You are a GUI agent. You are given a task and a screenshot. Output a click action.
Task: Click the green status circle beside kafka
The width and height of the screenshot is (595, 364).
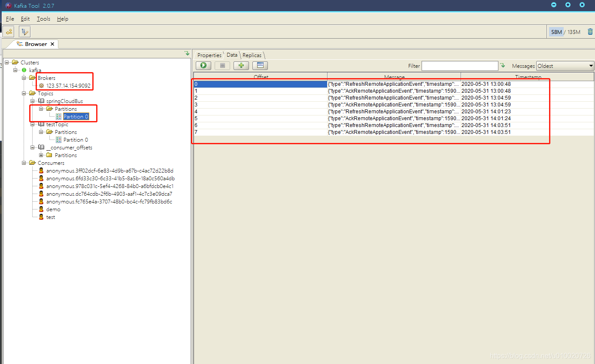[24, 70]
